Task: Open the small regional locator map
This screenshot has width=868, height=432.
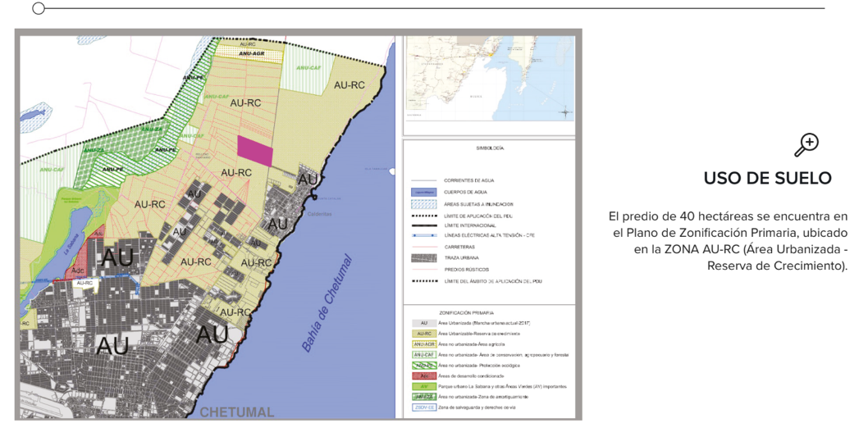Action: [488, 84]
